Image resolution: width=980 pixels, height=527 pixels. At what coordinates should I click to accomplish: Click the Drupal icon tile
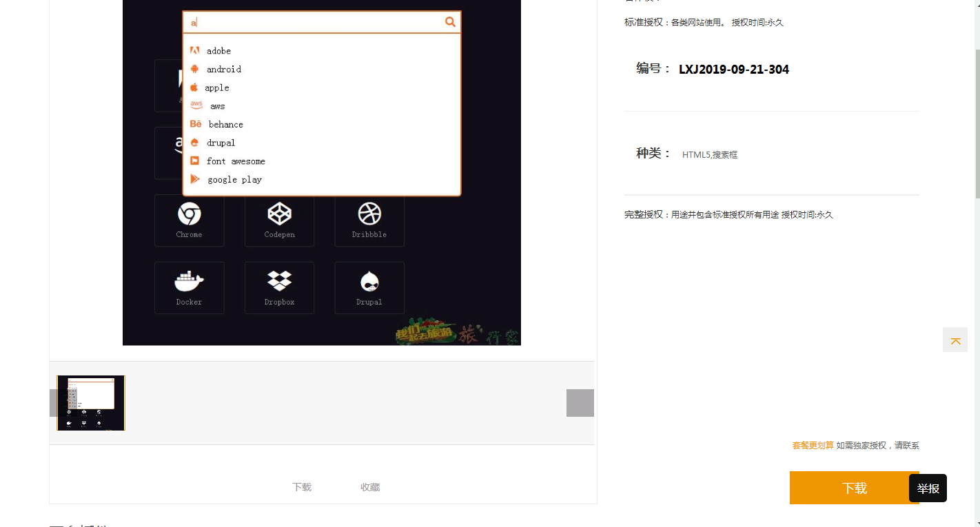coord(369,287)
